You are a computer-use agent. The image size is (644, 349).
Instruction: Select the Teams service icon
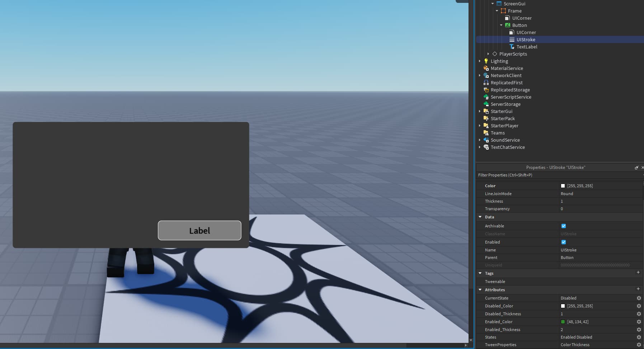click(486, 133)
